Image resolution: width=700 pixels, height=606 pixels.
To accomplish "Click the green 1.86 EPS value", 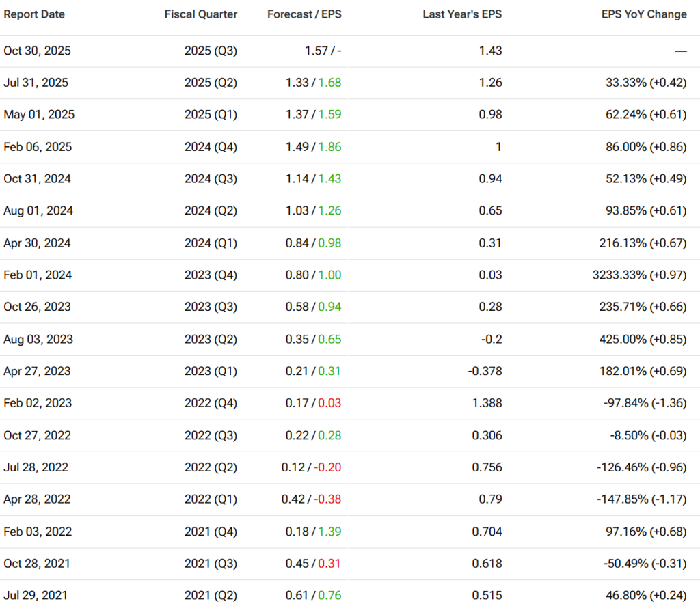I will click(x=329, y=147).
